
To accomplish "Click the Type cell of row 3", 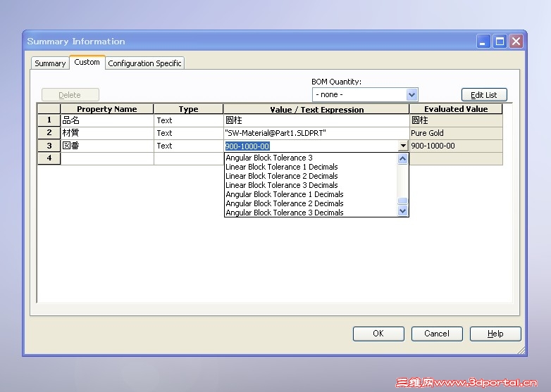I will [188, 146].
